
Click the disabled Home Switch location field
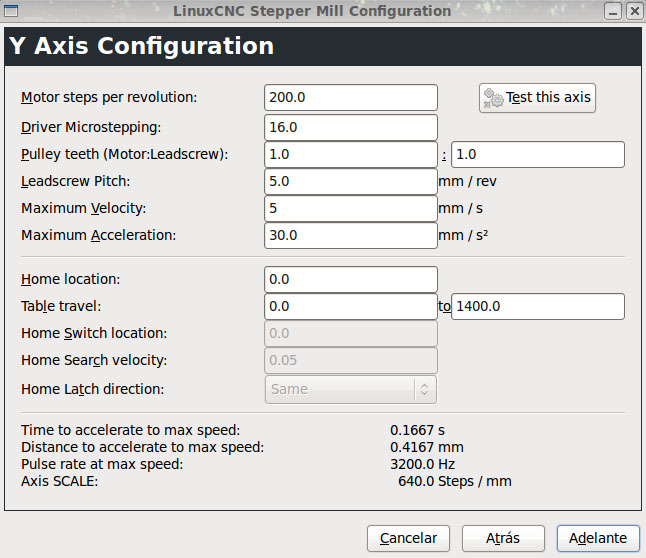coord(351,333)
